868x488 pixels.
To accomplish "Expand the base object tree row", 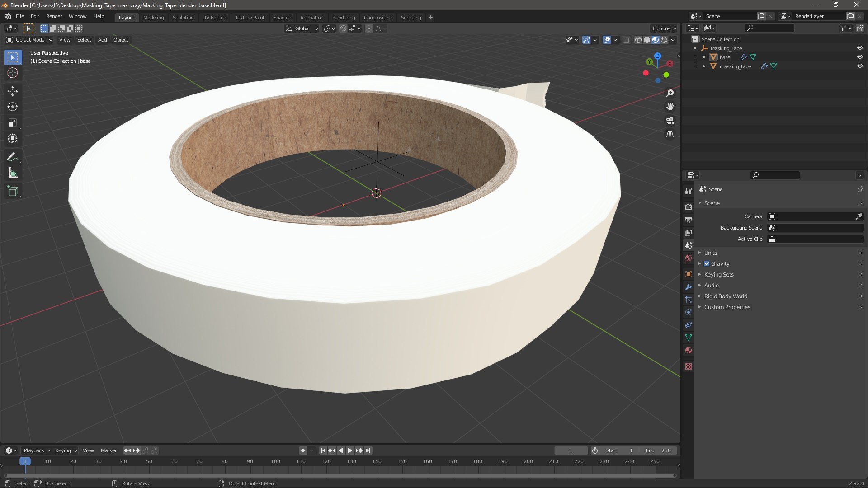I will (x=704, y=57).
